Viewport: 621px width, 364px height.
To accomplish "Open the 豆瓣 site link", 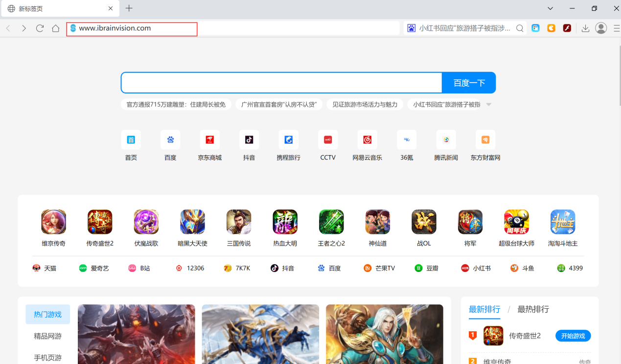I will point(426,268).
